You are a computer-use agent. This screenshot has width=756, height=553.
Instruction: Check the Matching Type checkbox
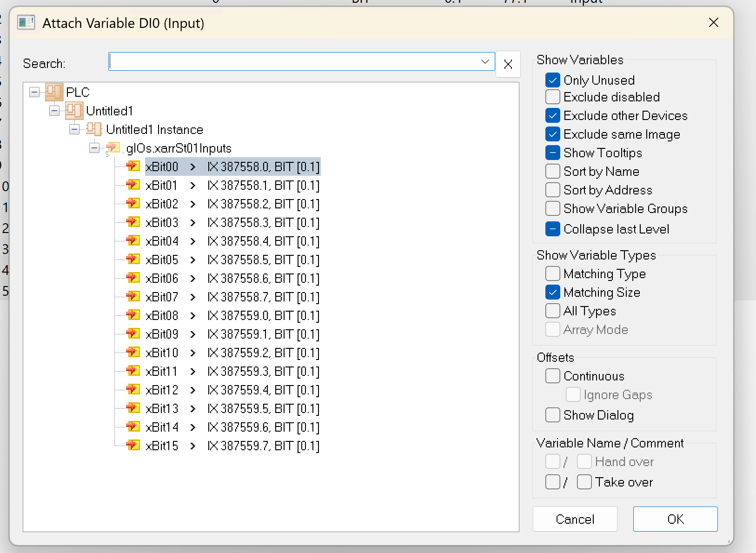point(552,273)
